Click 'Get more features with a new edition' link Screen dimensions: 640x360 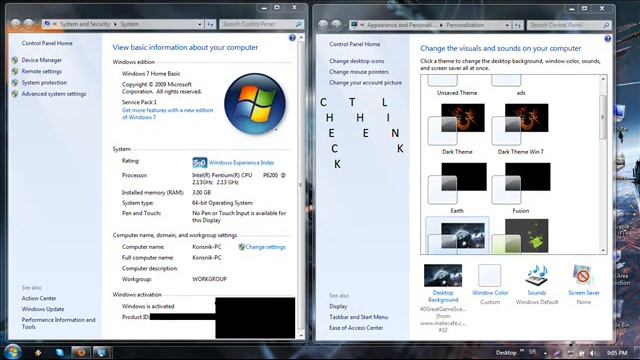tap(167, 113)
